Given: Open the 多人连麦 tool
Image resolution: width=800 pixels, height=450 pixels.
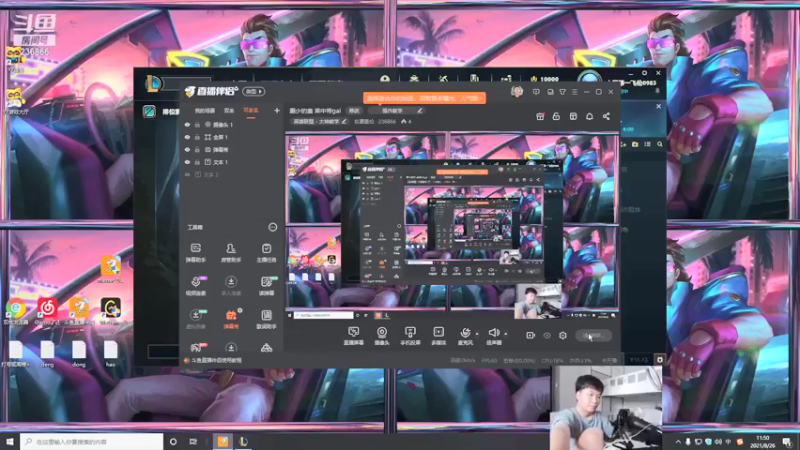Looking at the screenshot, I should 231,286.
